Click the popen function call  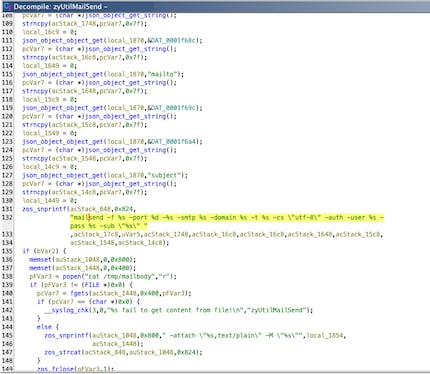click(72, 276)
